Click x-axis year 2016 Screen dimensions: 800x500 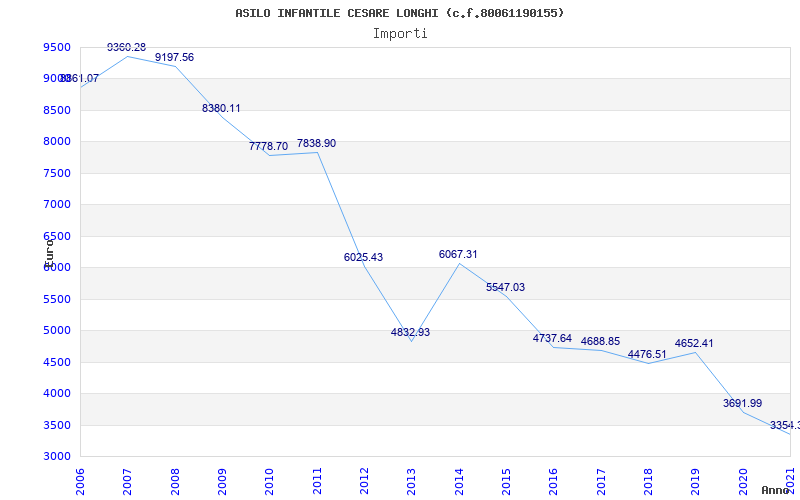point(554,481)
